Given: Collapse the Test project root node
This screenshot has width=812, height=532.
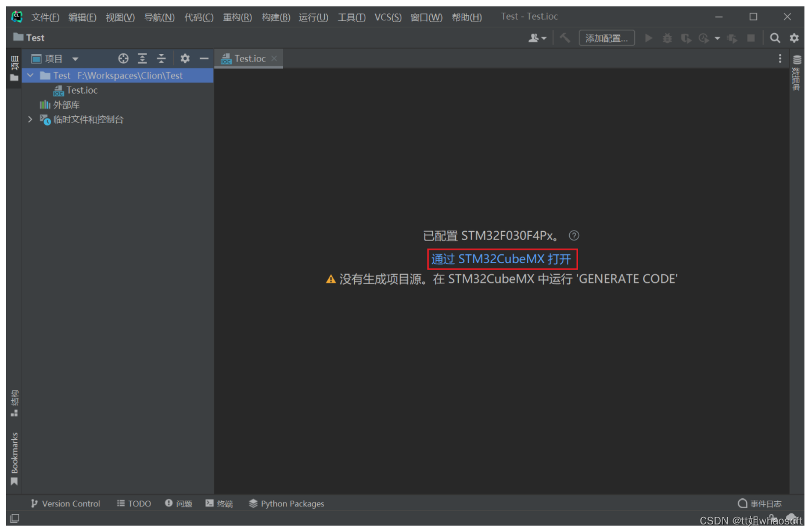Looking at the screenshot, I should pos(30,76).
